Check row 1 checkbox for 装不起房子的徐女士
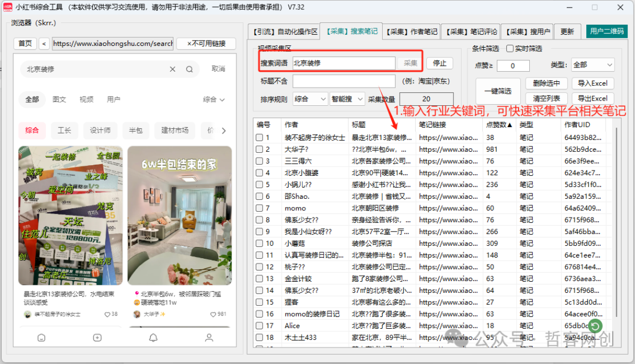635x364 pixels. [x=260, y=138]
